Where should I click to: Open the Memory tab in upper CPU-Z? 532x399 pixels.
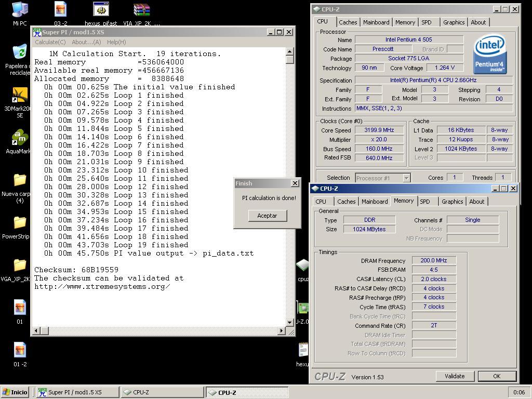[x=405, y=22]
